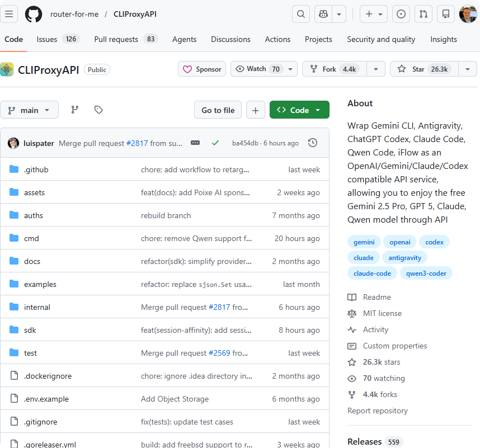
Task: Open the Pull requests tab
Action: tap(126, 40)
